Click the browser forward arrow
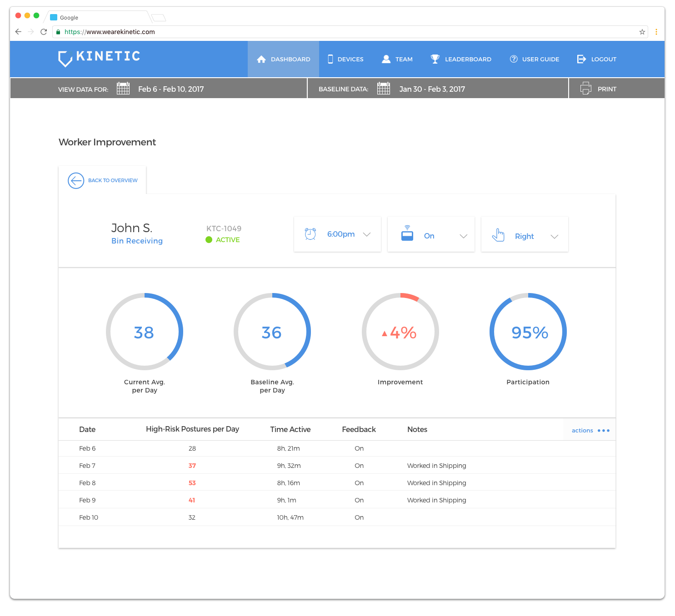This screenshot has height=616, width=675. (31, 32)
